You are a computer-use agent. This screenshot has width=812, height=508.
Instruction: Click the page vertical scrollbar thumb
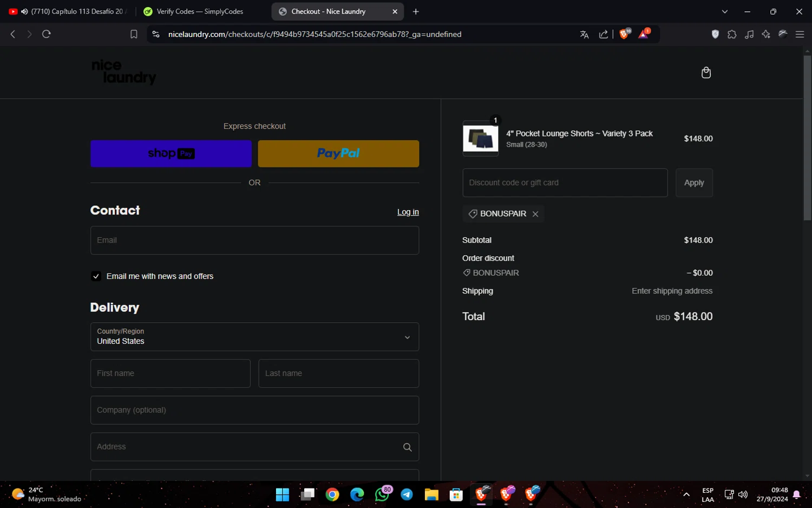807,137
